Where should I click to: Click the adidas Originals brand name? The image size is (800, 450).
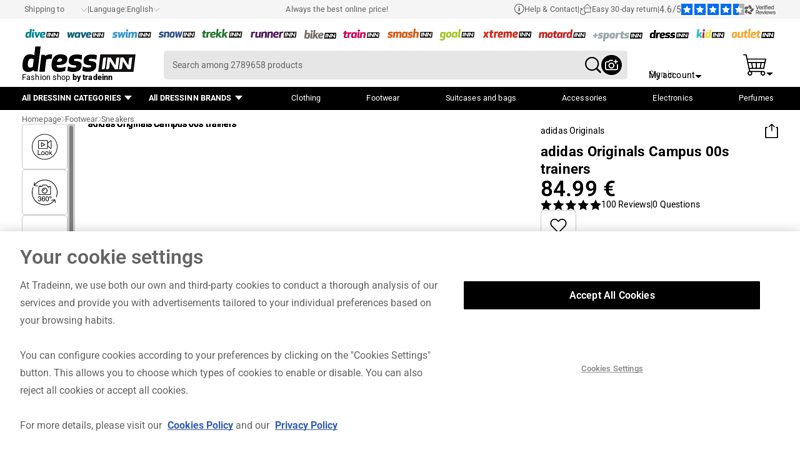(572, 131)
